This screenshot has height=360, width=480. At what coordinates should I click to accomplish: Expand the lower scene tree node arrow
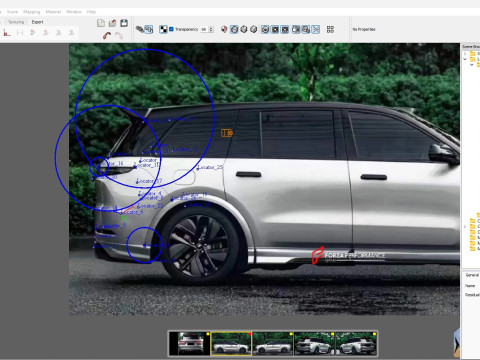(x=465, y=227)
